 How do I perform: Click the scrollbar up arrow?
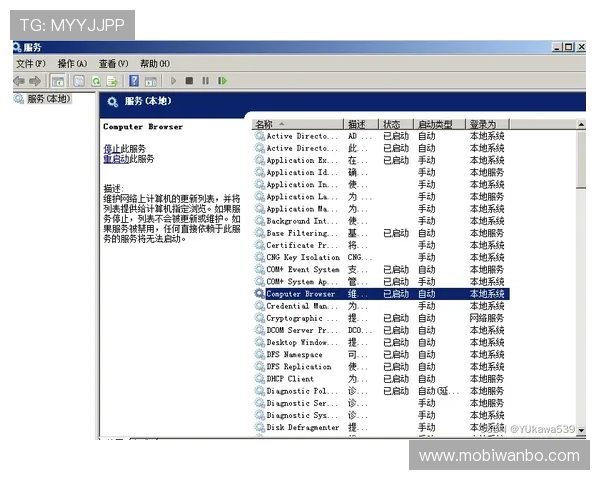(581, 124)
